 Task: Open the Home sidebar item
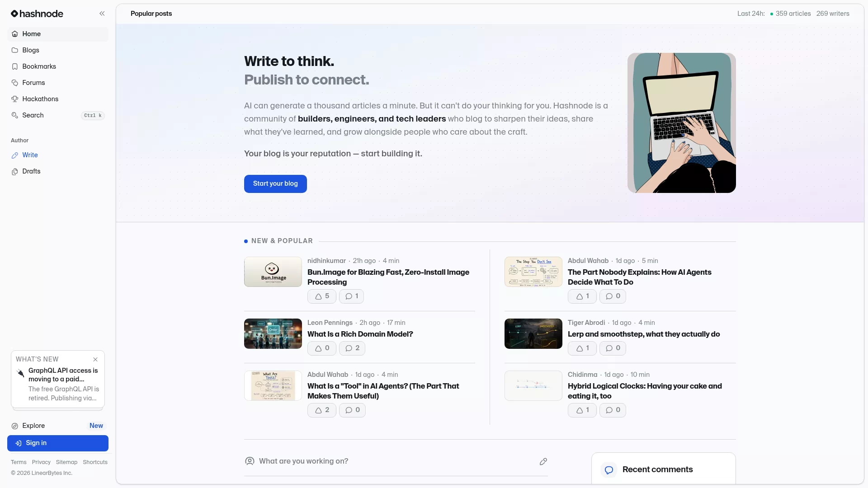tap(58, 34)
